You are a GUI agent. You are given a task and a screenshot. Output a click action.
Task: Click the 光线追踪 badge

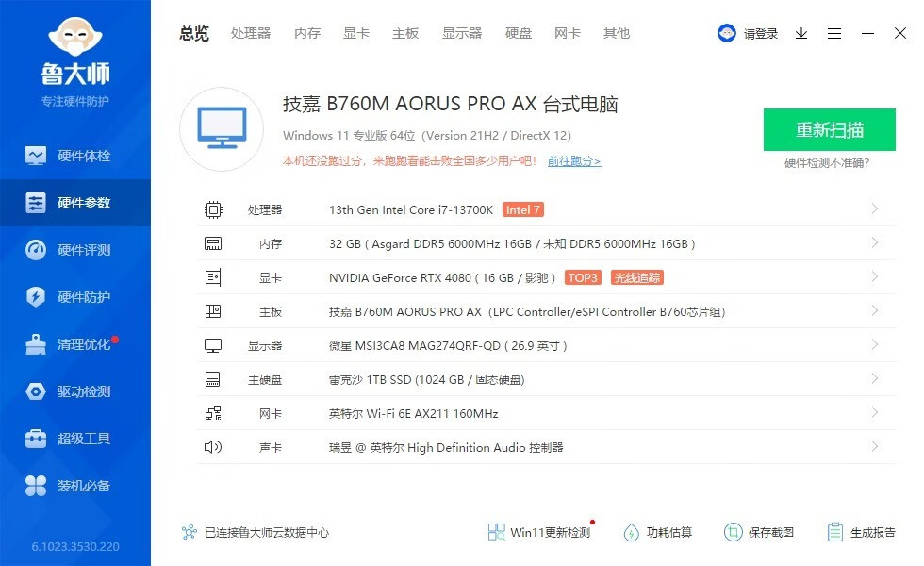pos(637,277)
